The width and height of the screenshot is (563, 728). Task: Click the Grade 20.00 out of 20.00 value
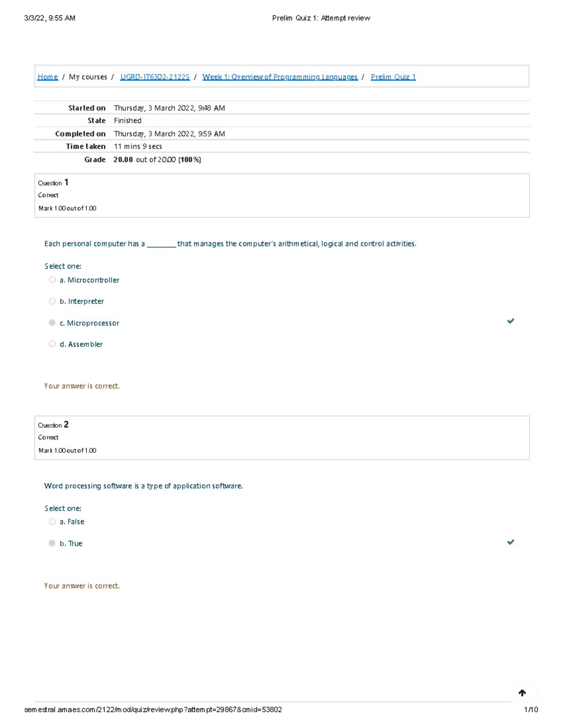tap(157, 160)
